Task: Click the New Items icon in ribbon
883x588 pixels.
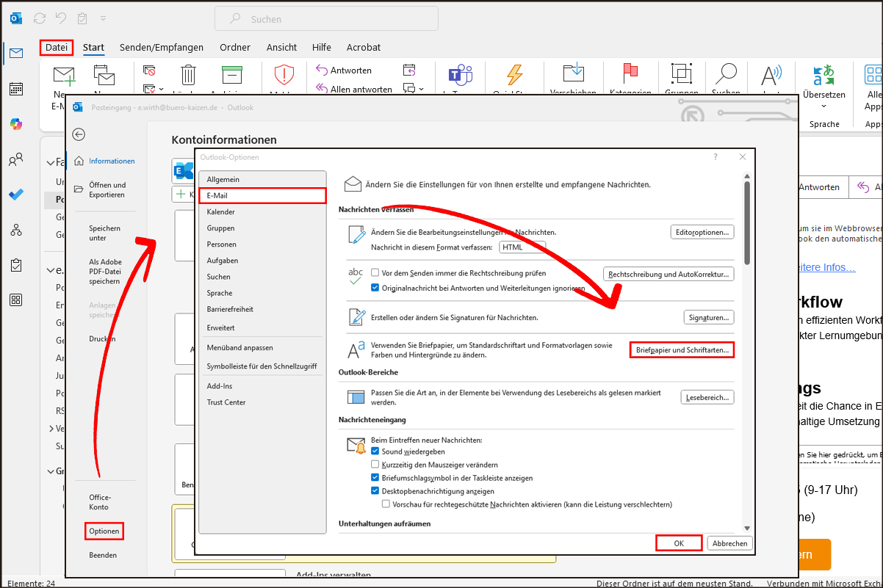Action: [104, 75]
